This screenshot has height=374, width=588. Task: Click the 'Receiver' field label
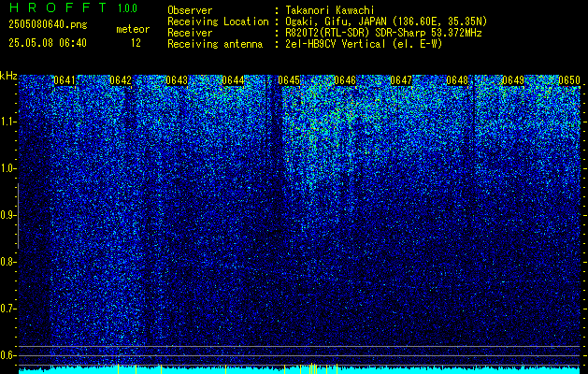(190, 33)
